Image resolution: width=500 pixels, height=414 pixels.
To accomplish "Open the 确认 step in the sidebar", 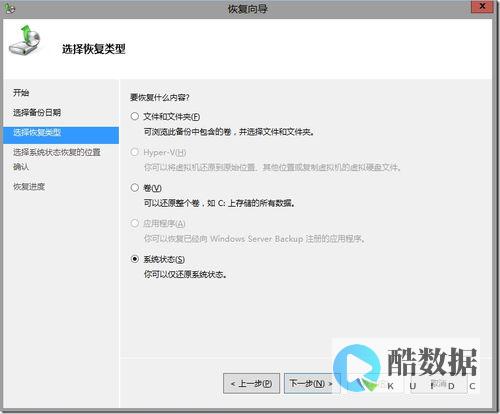I will [21, 167].
